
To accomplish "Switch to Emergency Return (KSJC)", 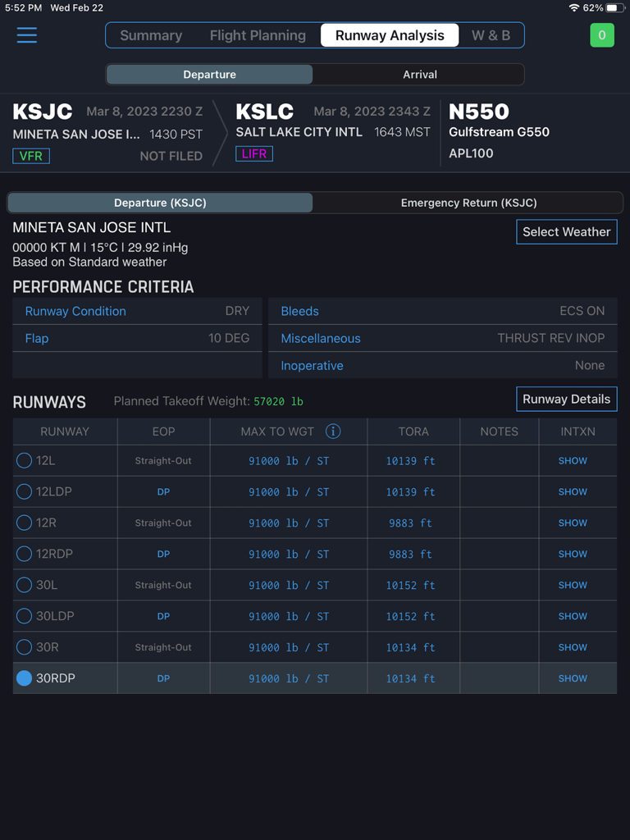I will [x=468, y=203].
